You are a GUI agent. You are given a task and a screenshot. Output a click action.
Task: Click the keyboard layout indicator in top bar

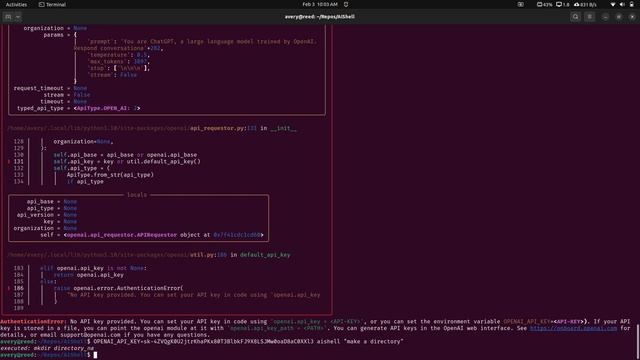(520, 4)
